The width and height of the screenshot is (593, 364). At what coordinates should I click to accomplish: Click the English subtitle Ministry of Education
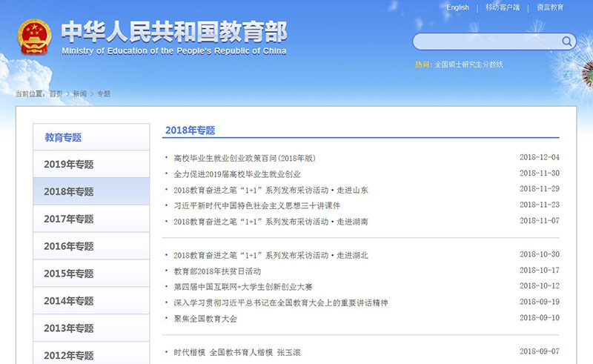point(174,51)
